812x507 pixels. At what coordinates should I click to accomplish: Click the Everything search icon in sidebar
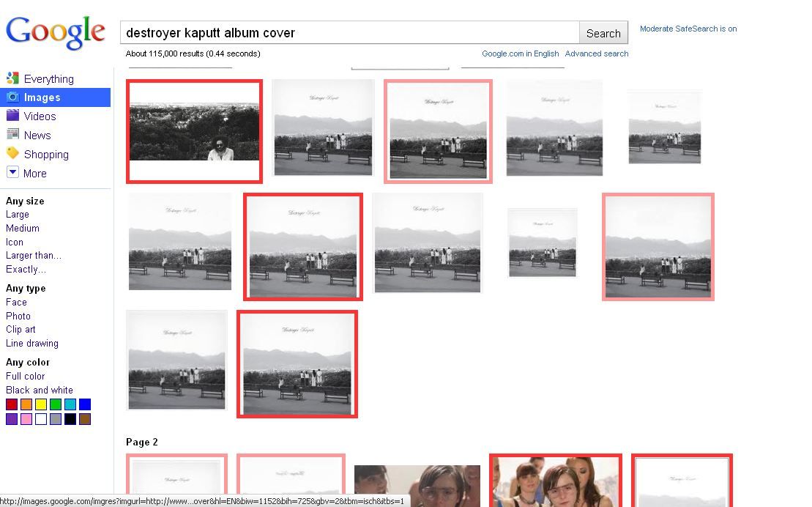[12, 78]
